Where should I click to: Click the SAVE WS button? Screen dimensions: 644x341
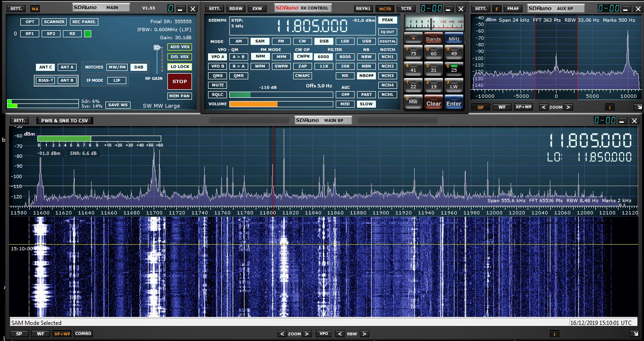coord(118,105)
